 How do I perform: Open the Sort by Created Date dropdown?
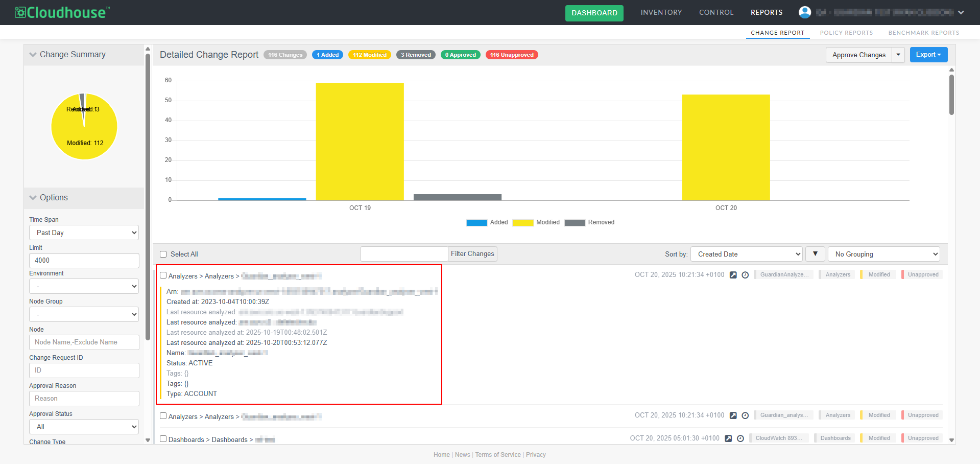coord(746,254)
